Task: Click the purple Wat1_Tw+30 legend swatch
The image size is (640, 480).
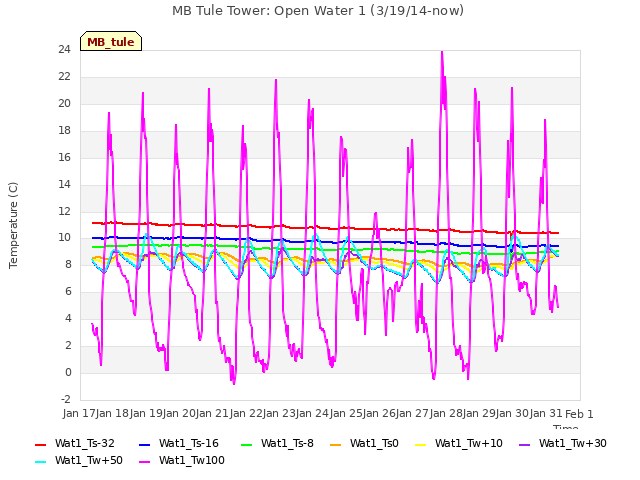Action: [524, 444]
